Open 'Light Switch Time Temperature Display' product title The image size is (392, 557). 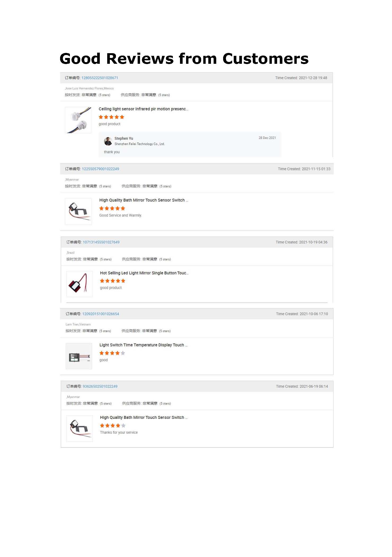coord(143,345)
